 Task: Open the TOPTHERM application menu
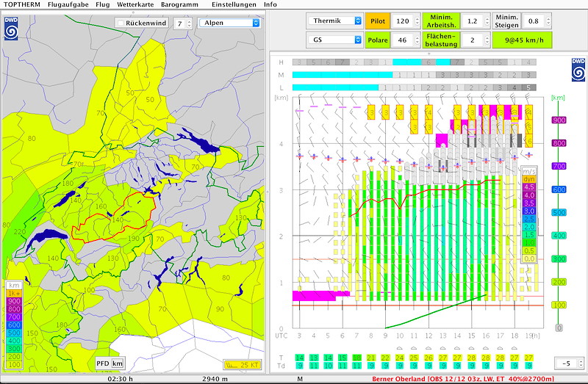click(22, 4)
